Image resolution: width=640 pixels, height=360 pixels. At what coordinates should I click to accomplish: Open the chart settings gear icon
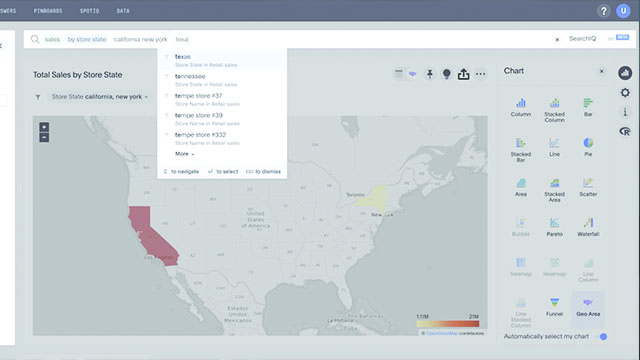click(625, 93)
